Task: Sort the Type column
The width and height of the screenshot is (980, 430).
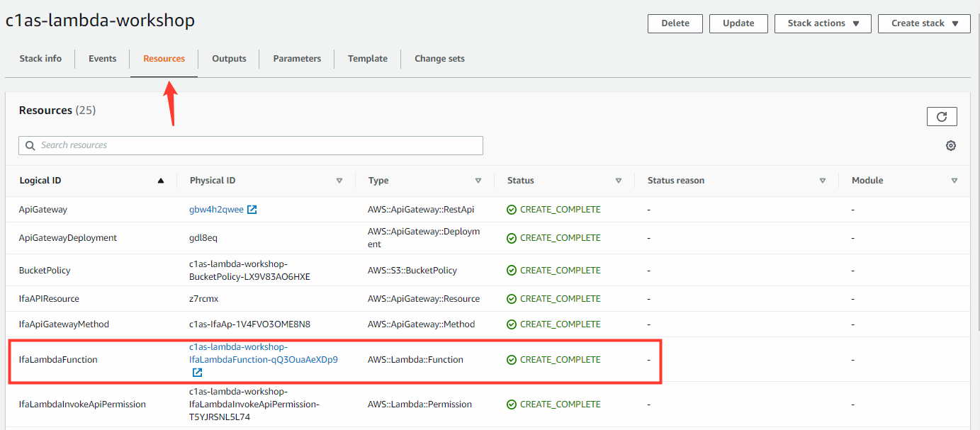Action: pos(478,181)
